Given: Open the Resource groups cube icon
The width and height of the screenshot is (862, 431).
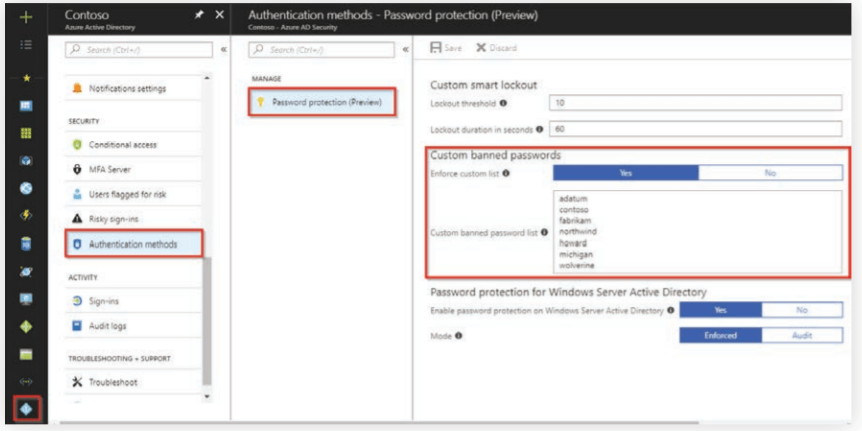Looking at the screenshot, I should (x=26, y=161).
